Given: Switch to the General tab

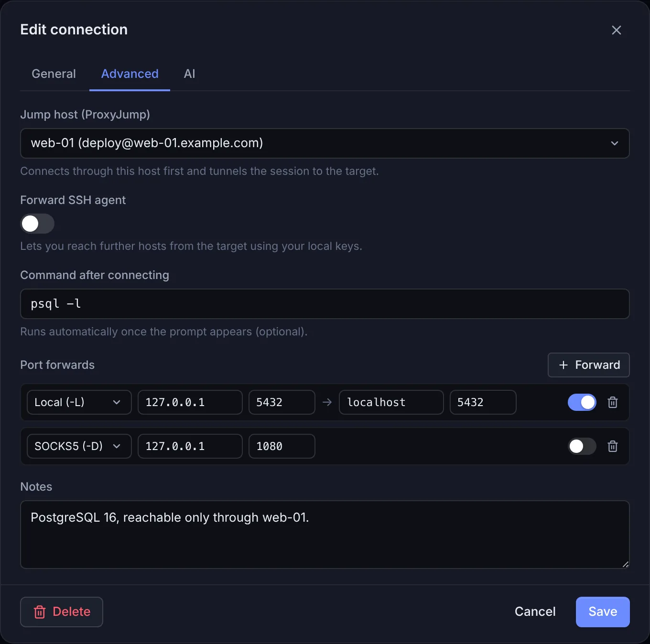Looking at the screenshot, I should (54, 74).
